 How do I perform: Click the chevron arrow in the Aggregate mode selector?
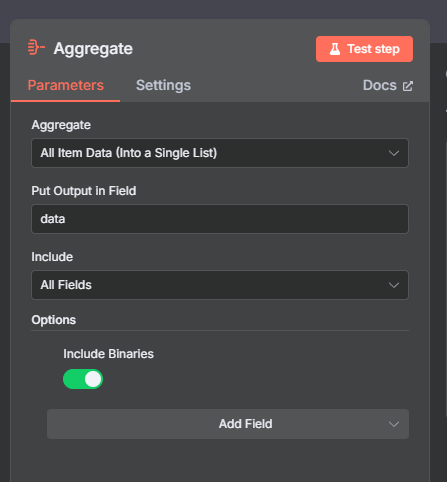coord(394,153)
